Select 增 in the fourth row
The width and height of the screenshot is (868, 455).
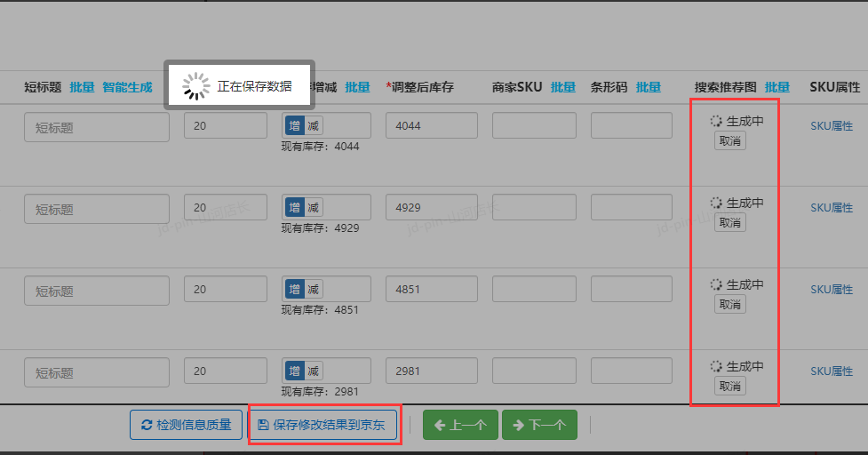[294, 371]
